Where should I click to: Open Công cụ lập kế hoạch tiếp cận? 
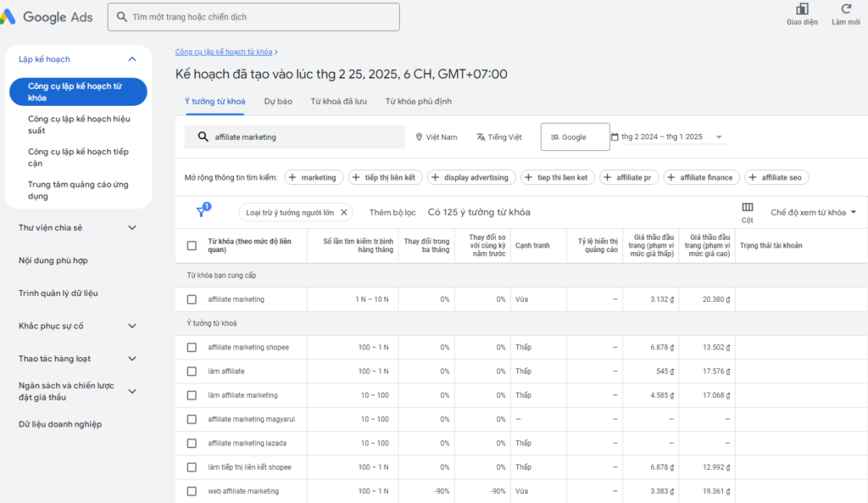78,157
